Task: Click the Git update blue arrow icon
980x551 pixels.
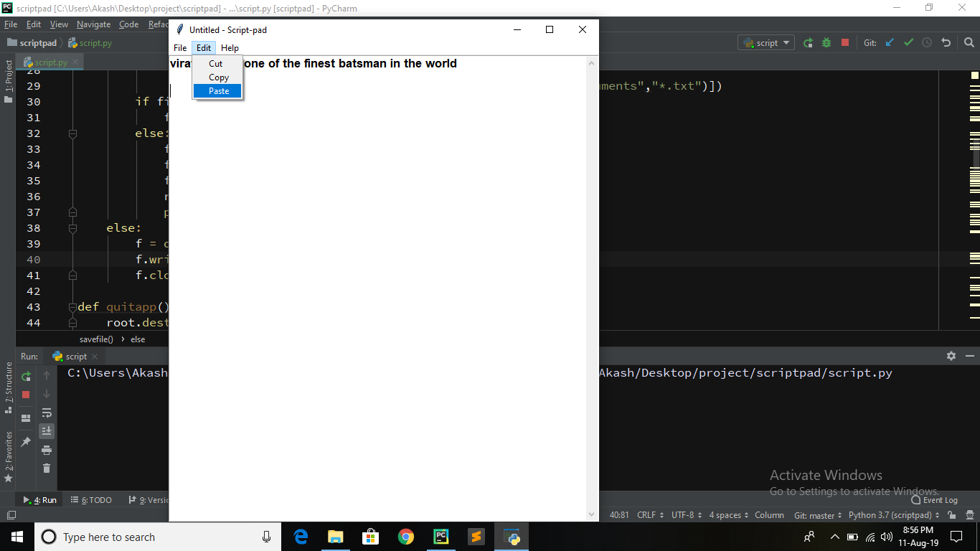Action: [890, 42]
